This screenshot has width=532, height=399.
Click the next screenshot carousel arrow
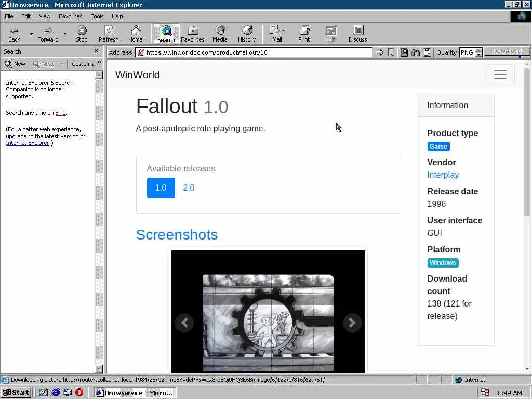352,323
